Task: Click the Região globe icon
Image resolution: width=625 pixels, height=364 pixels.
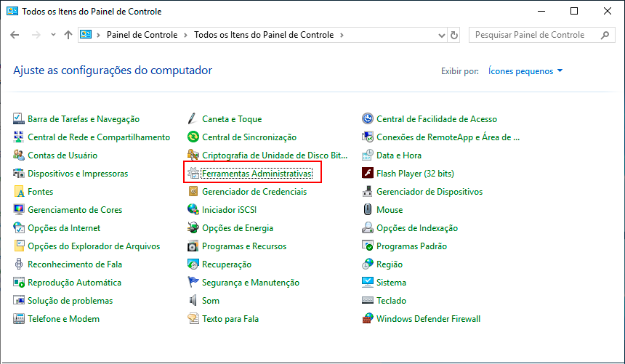Action: pyautogui.click(x=368, y=264)
